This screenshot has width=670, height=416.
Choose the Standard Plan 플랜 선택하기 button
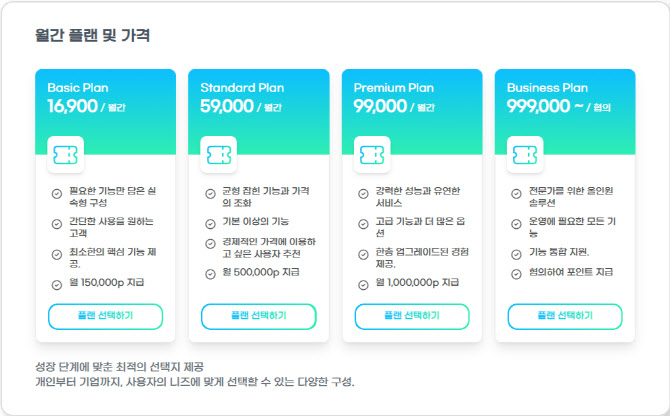tap(259, 316)
